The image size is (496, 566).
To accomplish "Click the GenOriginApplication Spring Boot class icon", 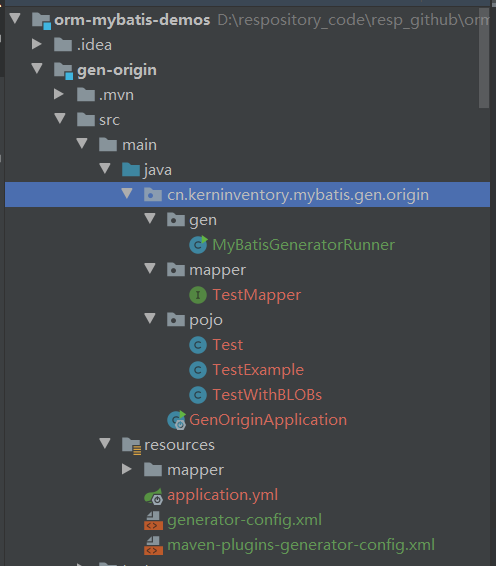I will click(x=177, y=420).
